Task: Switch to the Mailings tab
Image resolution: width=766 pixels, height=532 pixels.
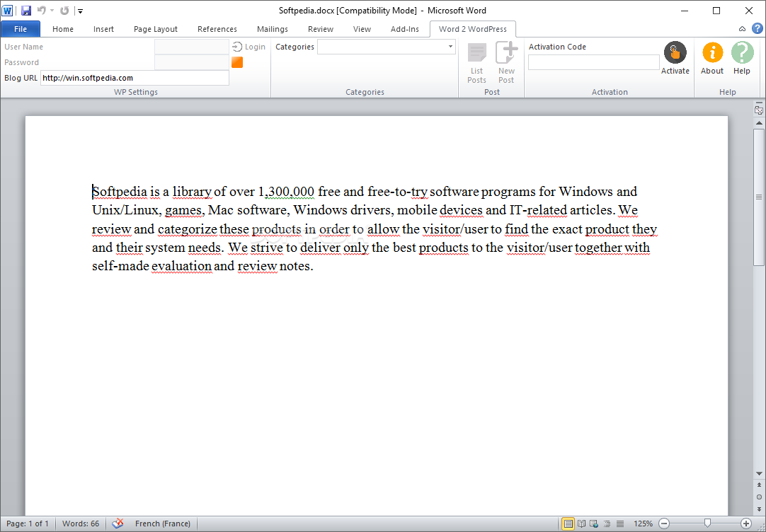Action: click(x=272, y=29)
